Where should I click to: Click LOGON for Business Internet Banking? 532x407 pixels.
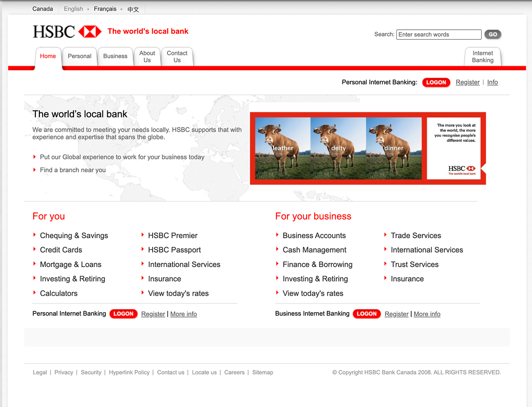coord(367,314)
